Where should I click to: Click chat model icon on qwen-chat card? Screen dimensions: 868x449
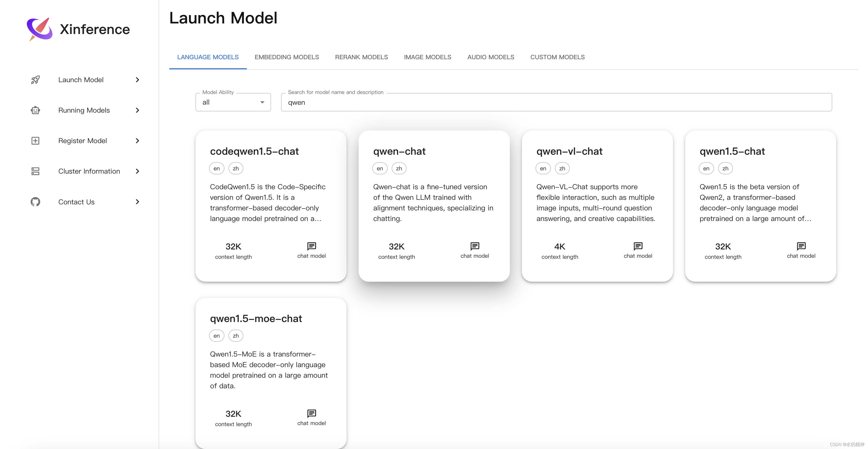click(475, 246)
